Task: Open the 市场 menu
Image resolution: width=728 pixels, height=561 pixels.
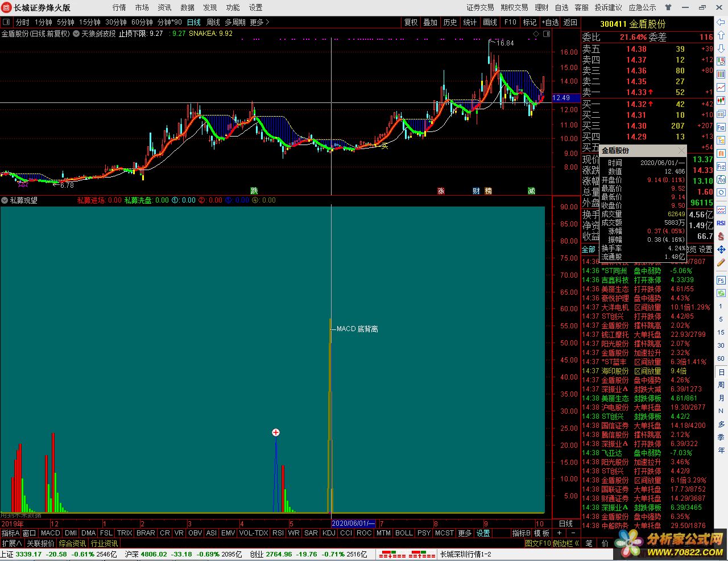Action: [x=142, y=7]
